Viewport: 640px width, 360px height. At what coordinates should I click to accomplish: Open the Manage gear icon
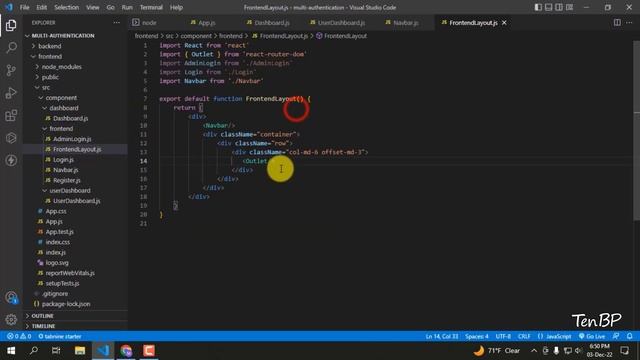point(11,320)
